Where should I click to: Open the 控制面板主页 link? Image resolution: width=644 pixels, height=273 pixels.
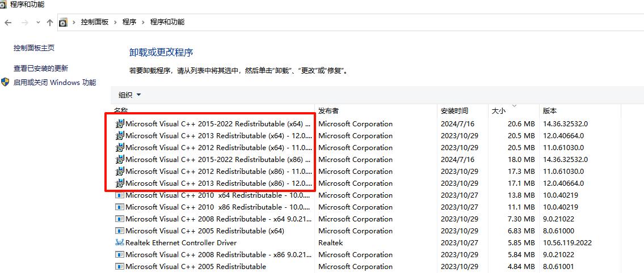34,48
